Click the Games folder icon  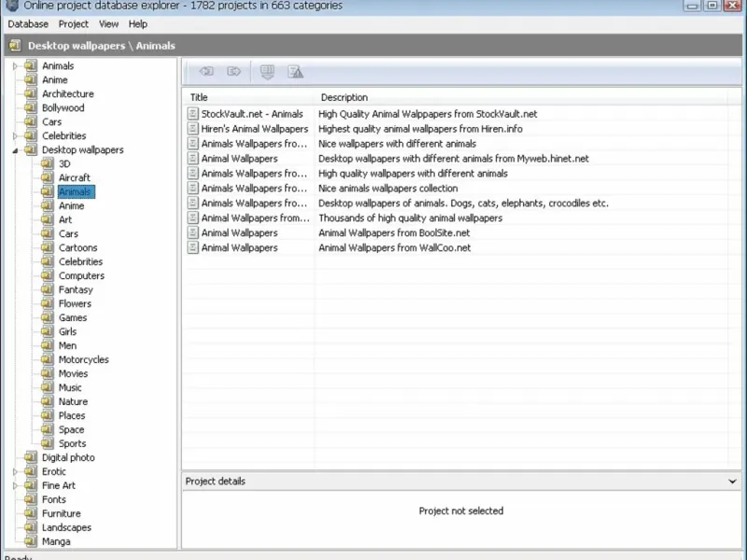48,317
